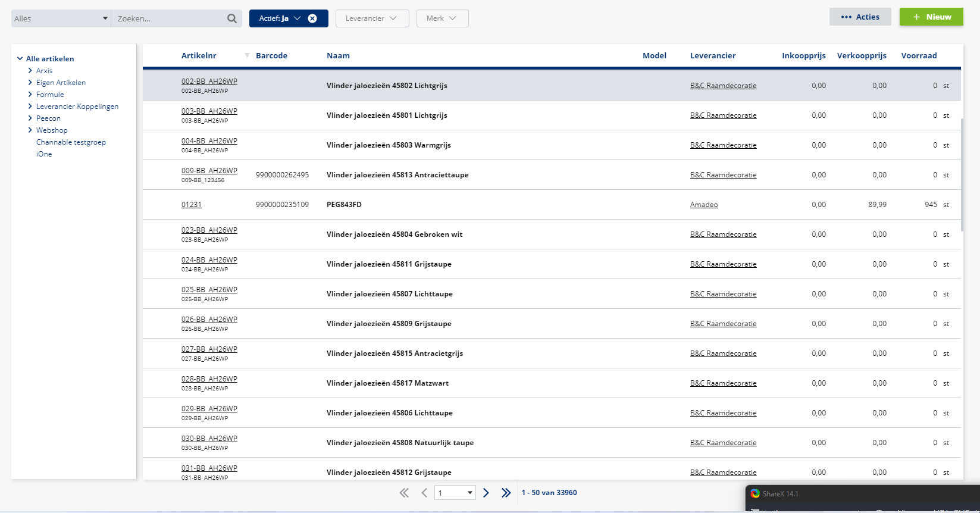Go to the previous page arrow
Viewport: 980px width, 513px height.
pos(424,493)
